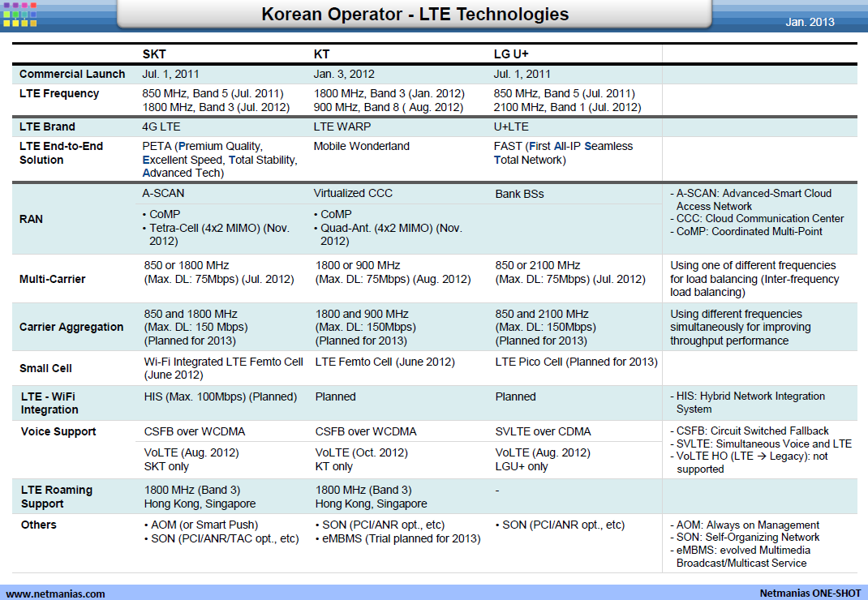Click the 'AOM (or Smart Push)' bullet
The width and height of the screenshot is (868, 600).
[x=201, y=525]
